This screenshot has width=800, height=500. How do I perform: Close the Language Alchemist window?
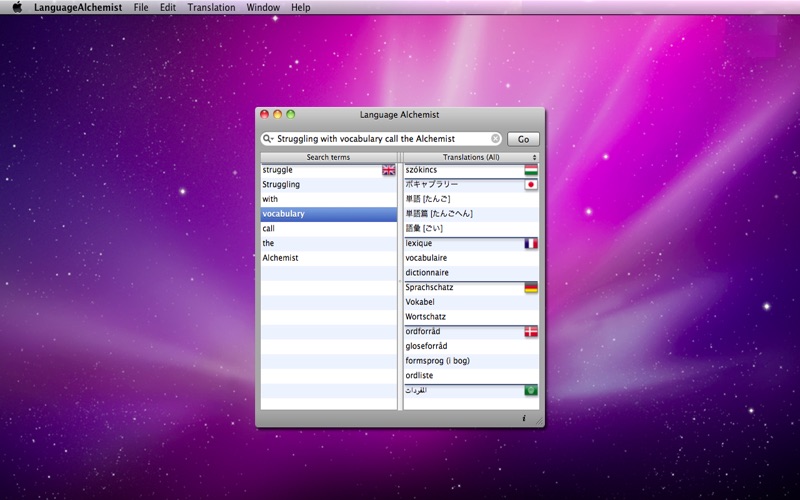pos(264,114)
